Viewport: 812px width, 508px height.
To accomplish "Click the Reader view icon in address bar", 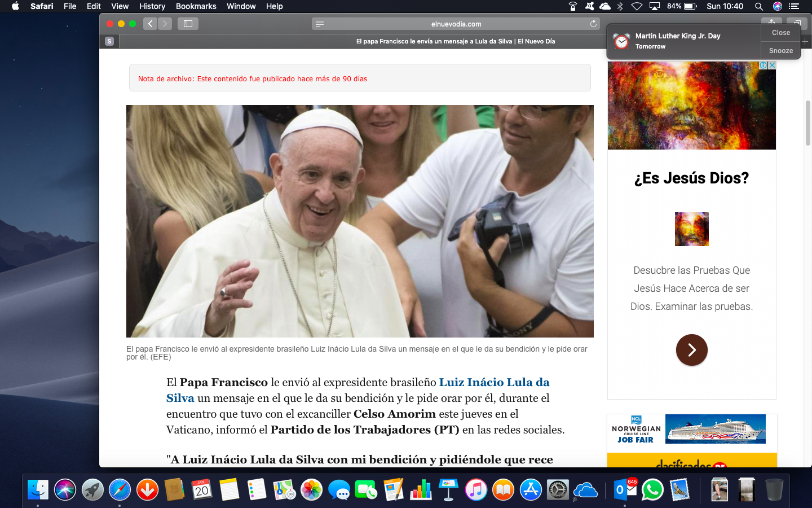I will coord(320,24).
